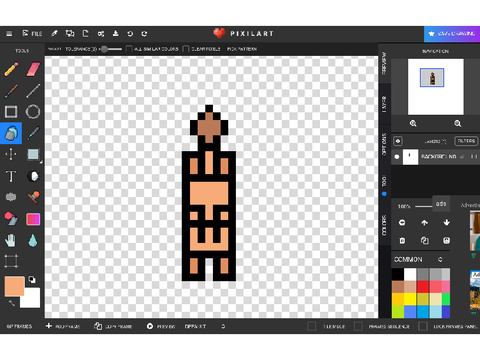Viewport: 480px width, 360px height.
Task: Select the Crop frame tool
Action: [x=11, y=261]
